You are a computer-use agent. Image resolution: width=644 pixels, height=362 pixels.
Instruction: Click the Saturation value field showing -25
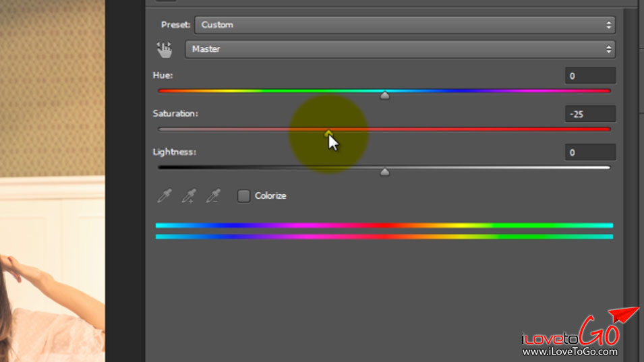[x=590, y=114]
